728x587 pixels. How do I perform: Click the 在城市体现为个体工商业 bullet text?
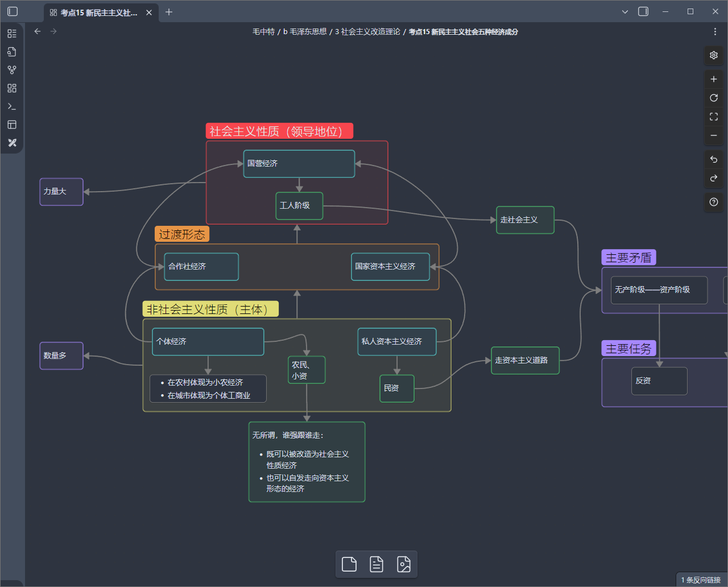coord(209,395)
